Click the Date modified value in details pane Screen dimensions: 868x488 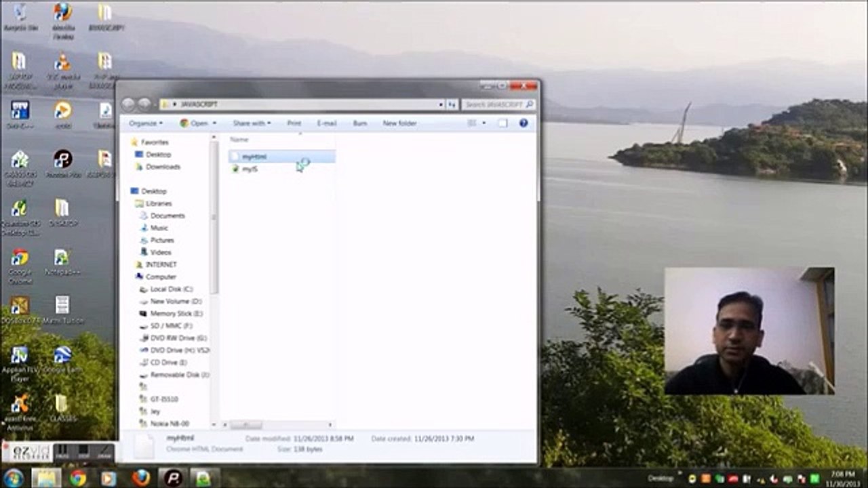click(323, 439)
